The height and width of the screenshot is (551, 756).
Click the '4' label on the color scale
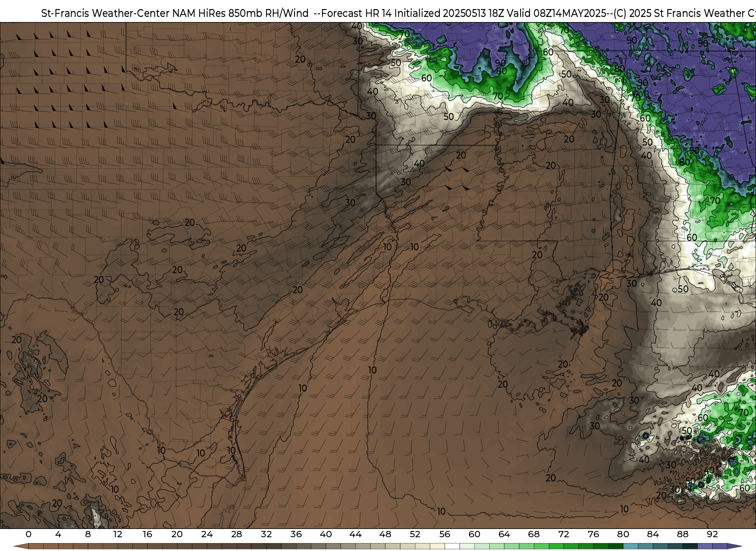point(58,534)
